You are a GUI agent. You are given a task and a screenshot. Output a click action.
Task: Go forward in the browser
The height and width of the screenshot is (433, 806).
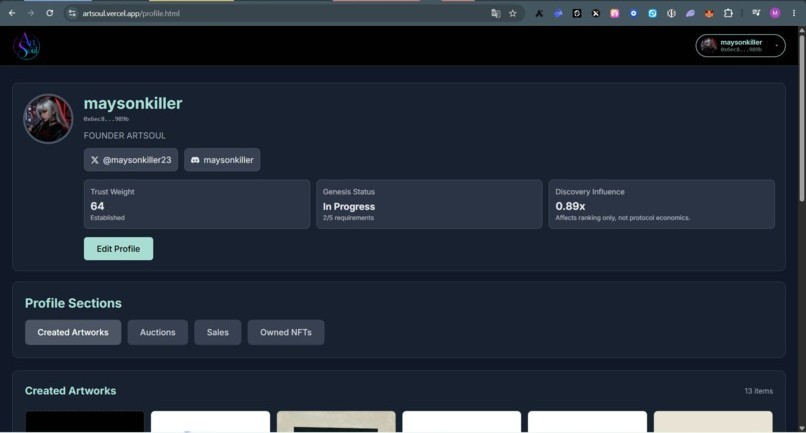coord(30,13)
